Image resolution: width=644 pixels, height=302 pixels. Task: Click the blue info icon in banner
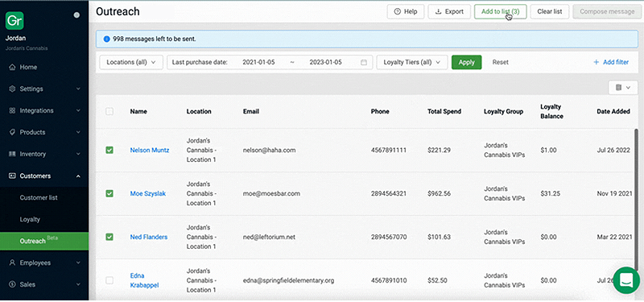(107, 39)
